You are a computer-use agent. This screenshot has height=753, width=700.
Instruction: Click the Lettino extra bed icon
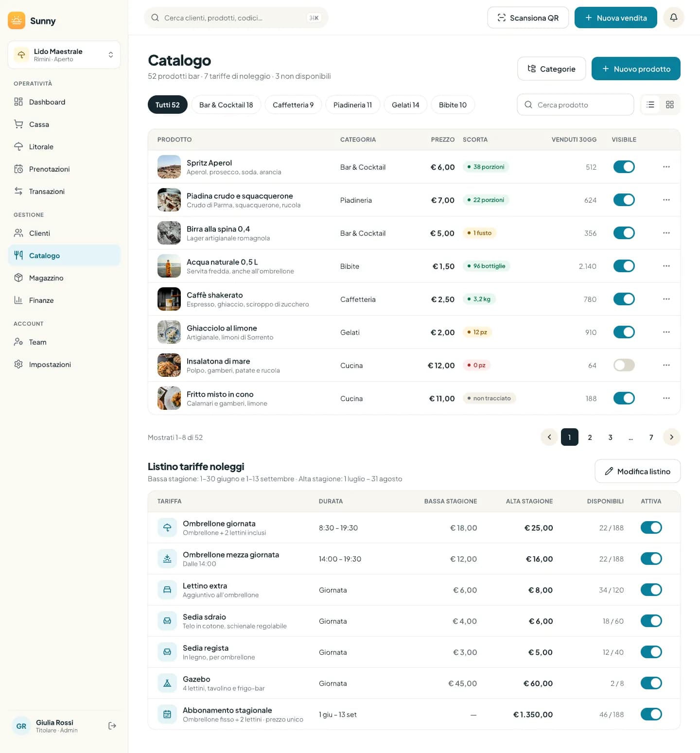pyautogui.click(x=167, y=590)
